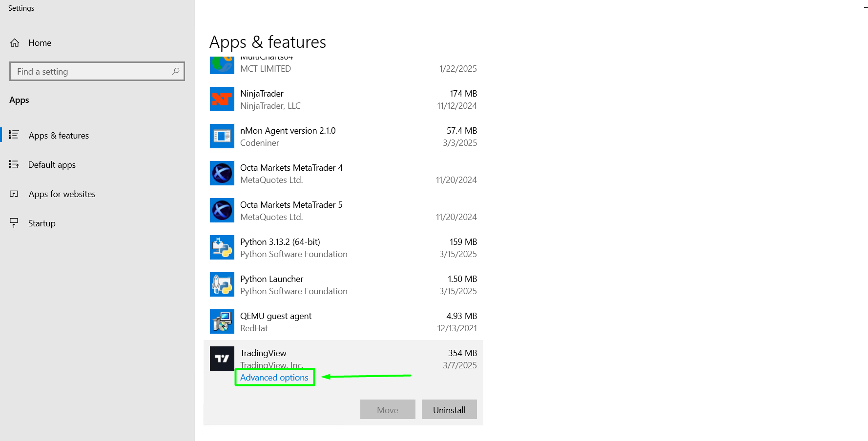Click the Octa Markets MetaTrader 5 icon

coord(222,210)
